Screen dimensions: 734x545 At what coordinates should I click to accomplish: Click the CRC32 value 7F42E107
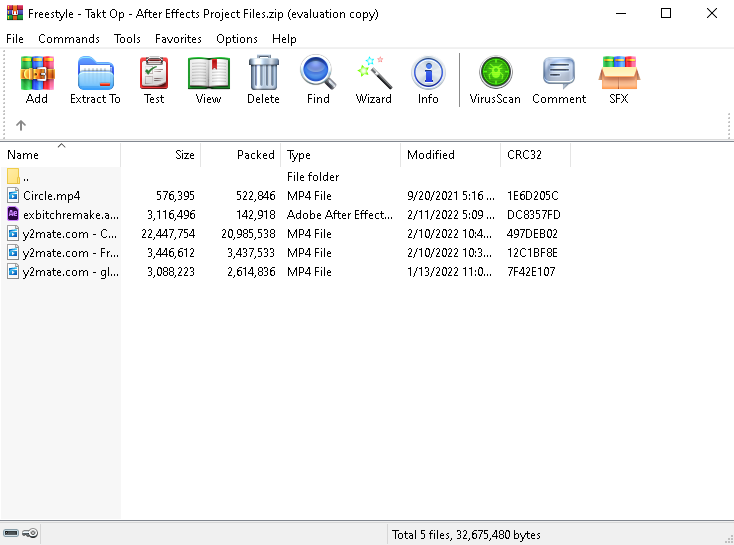[531, 272]
